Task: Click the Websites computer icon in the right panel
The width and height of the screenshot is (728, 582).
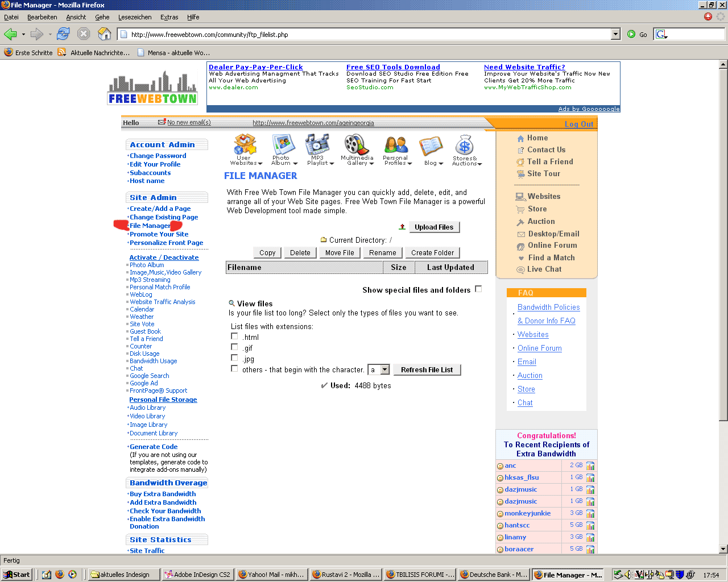Action: tap(520, 197)
